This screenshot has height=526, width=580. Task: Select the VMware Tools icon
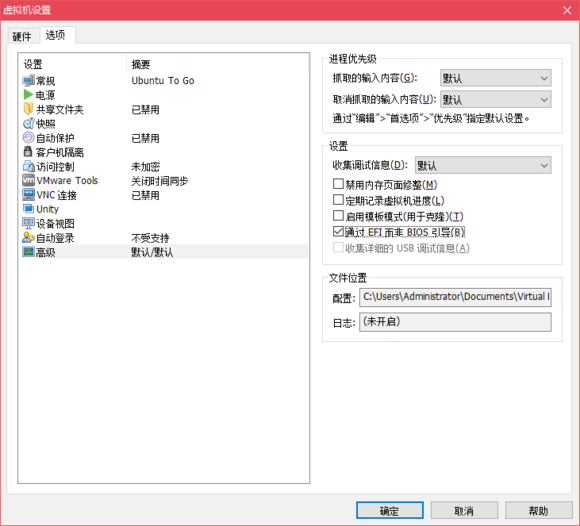(x=28, y=181)
